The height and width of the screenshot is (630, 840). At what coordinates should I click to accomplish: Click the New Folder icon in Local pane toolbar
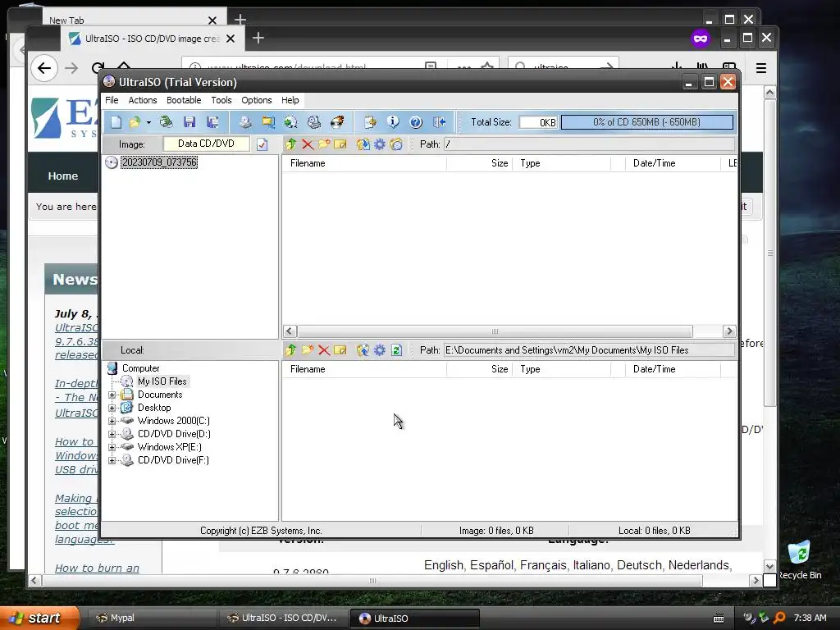pos(308,349)
